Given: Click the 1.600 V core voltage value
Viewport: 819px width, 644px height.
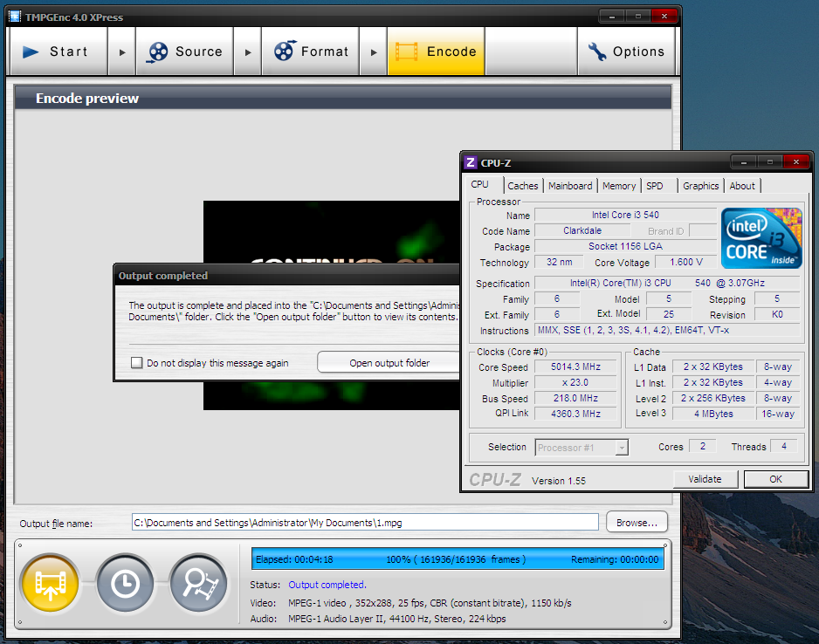Looking at the screenshot, I should click(685, 262).
